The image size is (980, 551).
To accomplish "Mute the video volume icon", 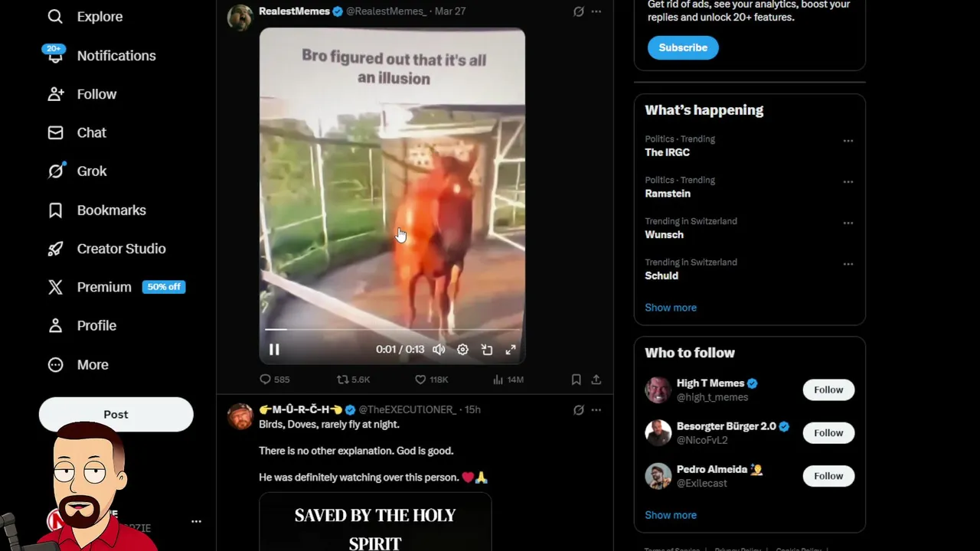I will tap(439, 350).
